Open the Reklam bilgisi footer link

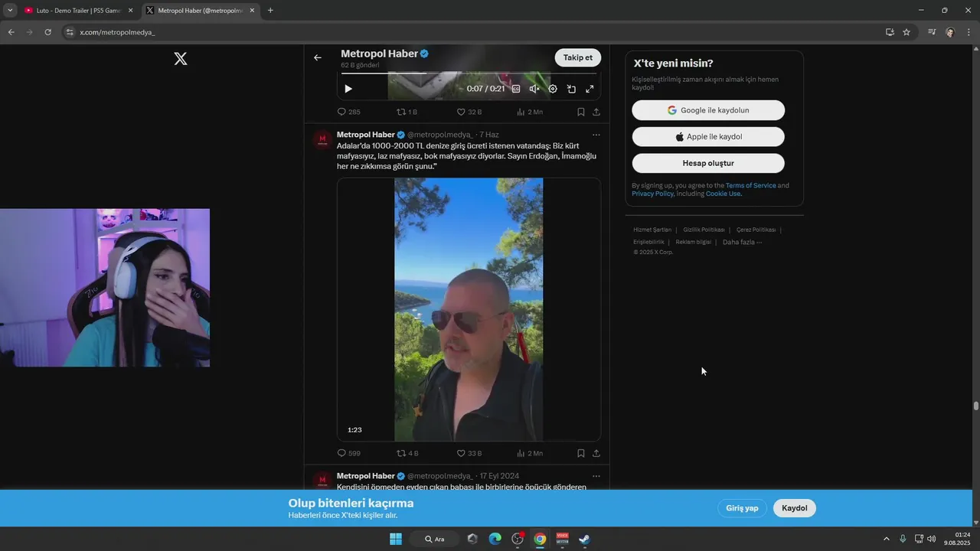(x=693, y=242)
